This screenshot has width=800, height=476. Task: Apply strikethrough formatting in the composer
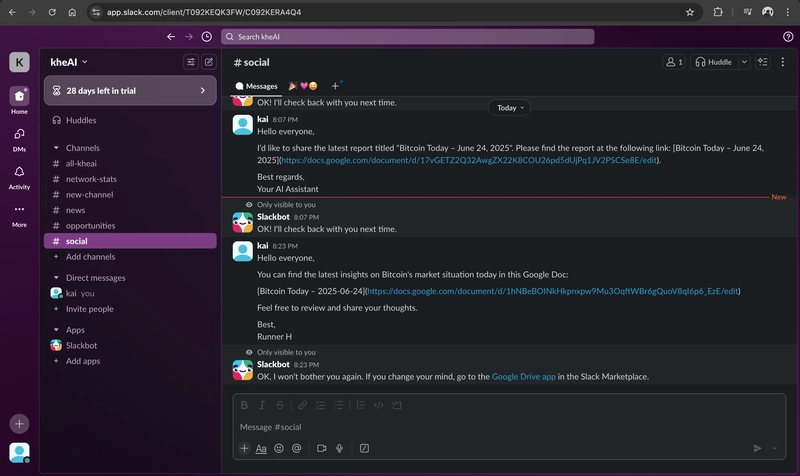click(x=280, y=405)
